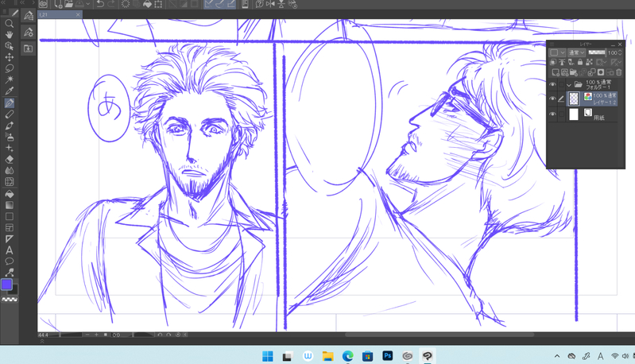Image resolution: width=635 pixels, height=364 pixels.
Task: Toggle Clip to layer below icon
Action: coord(553,62)
